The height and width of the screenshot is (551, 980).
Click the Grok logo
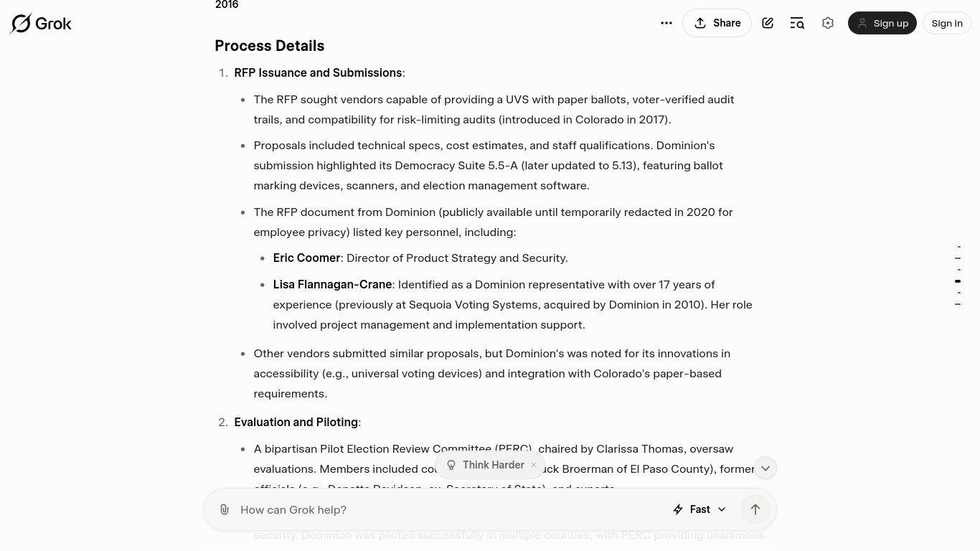tap(41, 23)
